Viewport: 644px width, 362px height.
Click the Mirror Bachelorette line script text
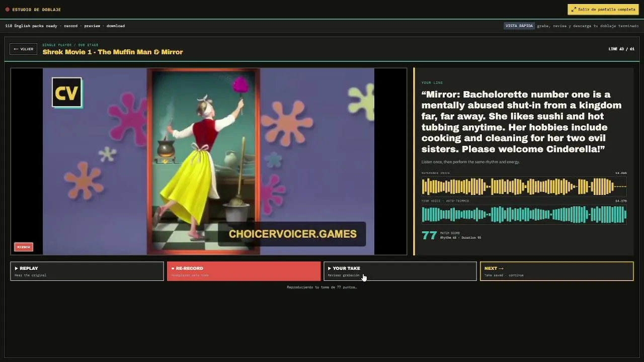tap(522, 122)
